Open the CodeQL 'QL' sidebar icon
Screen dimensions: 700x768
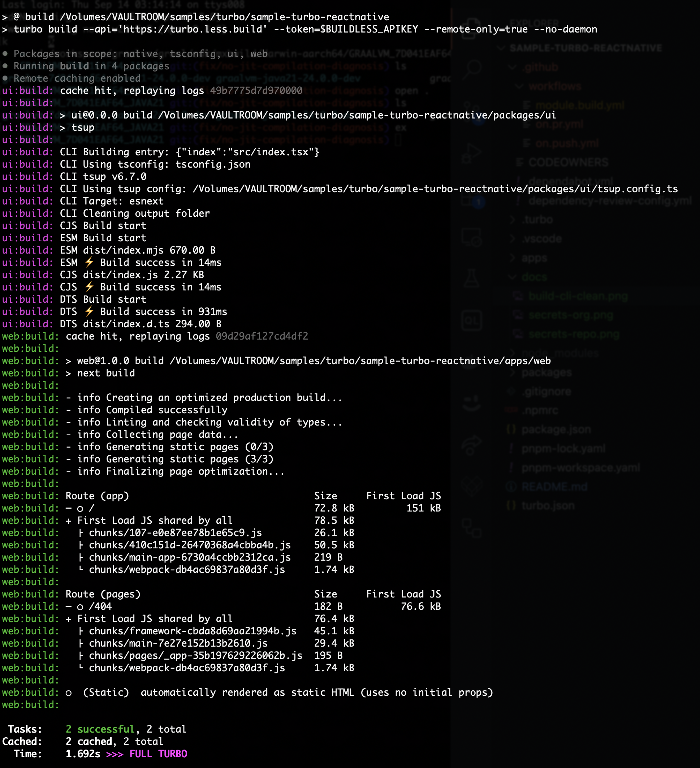(471, 321)
